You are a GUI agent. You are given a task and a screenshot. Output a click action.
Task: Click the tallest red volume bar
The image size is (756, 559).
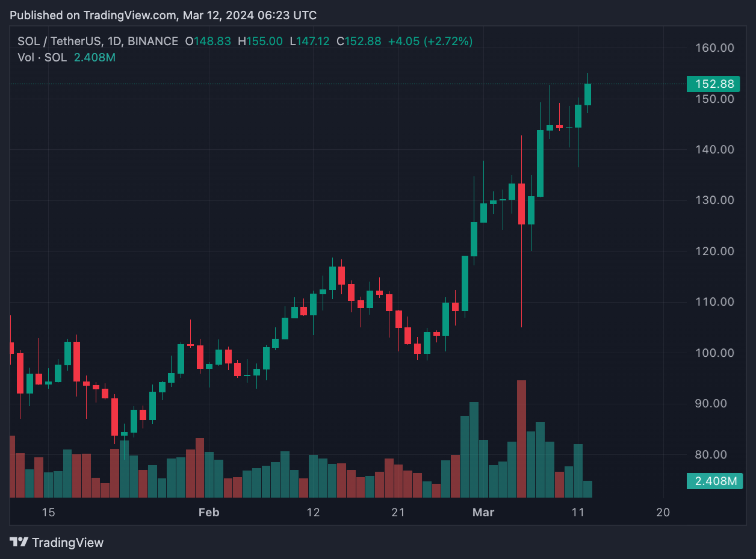tap(521, 439)
